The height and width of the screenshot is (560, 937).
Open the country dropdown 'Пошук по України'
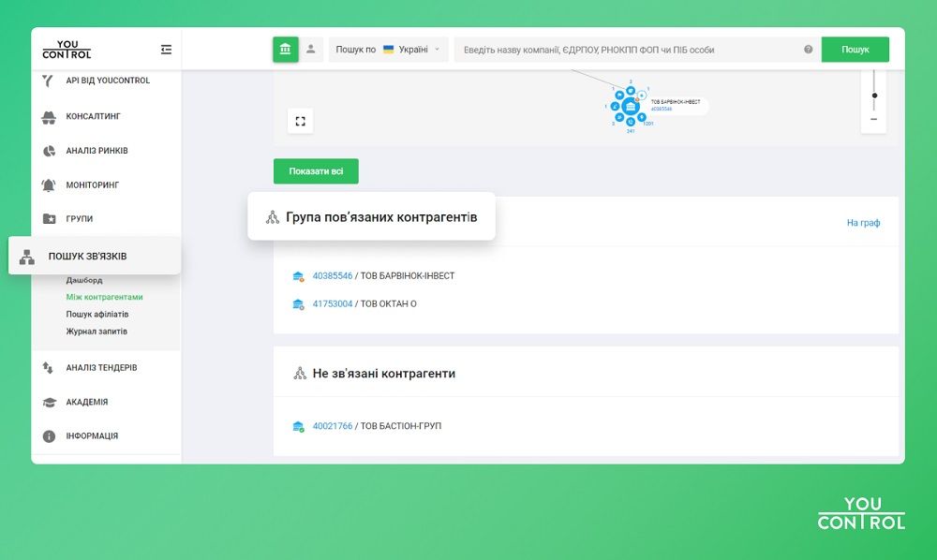388,50
